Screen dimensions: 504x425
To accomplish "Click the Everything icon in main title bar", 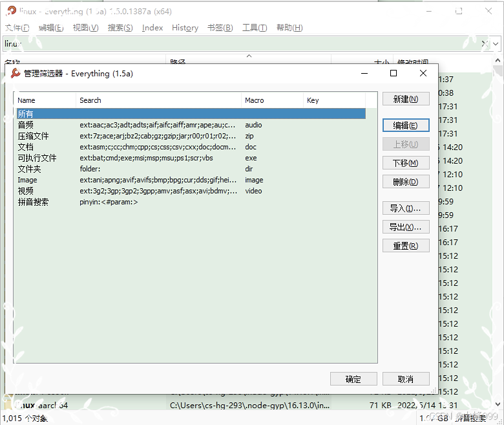I will [11, 11].
